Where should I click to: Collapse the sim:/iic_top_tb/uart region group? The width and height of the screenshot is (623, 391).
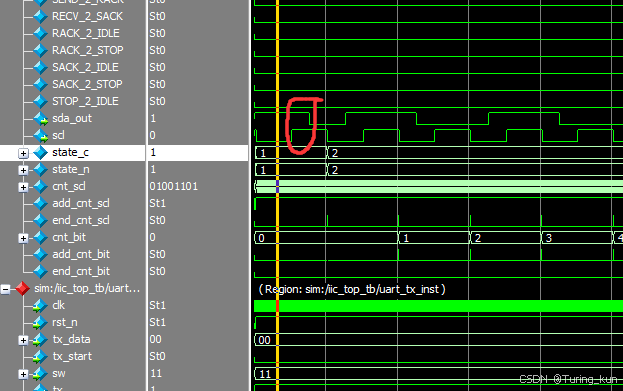(x=5, y=289)
